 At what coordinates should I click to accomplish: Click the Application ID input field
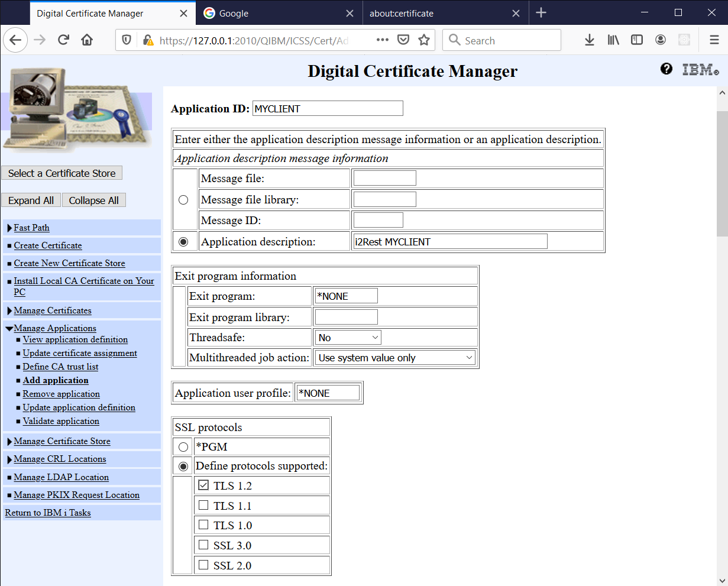tap(328, 109)
